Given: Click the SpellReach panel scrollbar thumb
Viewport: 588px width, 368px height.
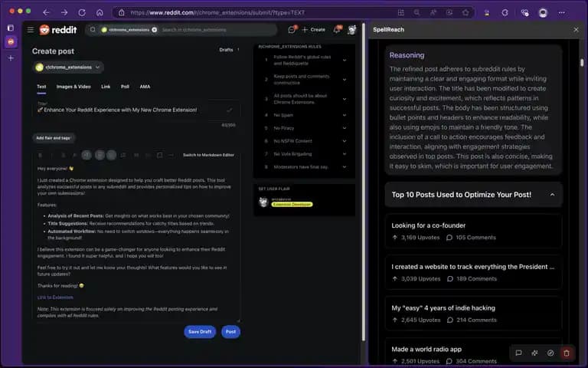Looking at the screenshot, I should (x=582, y=62).
